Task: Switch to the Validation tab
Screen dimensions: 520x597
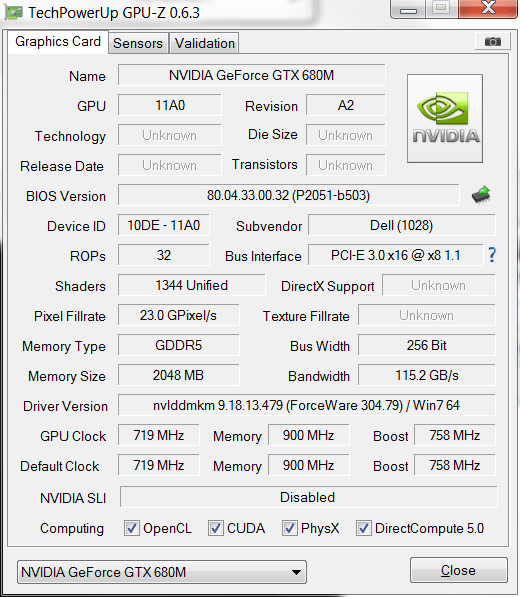Action: pos(204,43)
